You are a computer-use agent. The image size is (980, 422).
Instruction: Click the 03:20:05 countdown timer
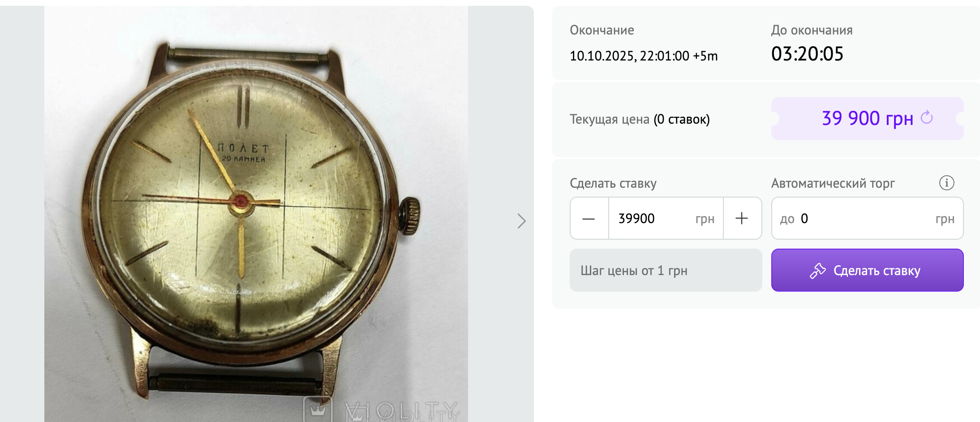click(x=807, y=54)
